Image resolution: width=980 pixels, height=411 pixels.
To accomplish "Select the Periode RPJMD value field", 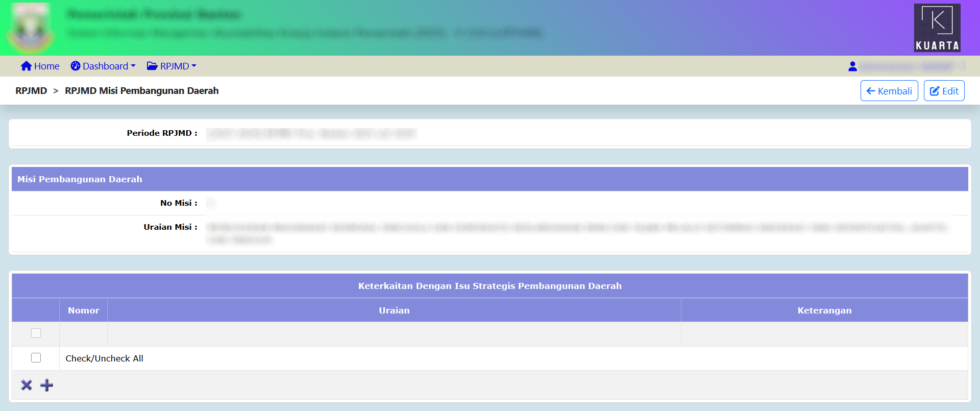I will pos(311,134).
